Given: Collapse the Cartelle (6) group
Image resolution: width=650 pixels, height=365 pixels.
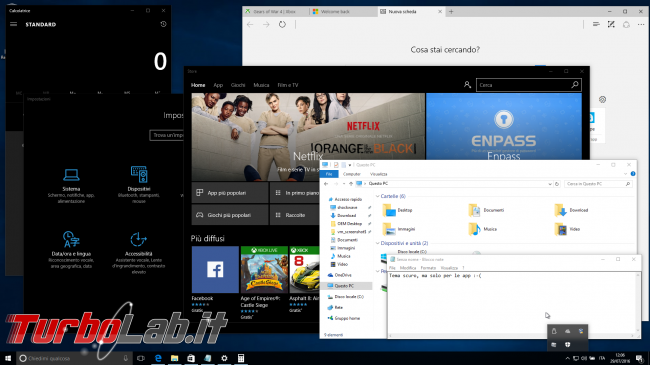Looking at the screenshot, I should click(x=378, y=196).
